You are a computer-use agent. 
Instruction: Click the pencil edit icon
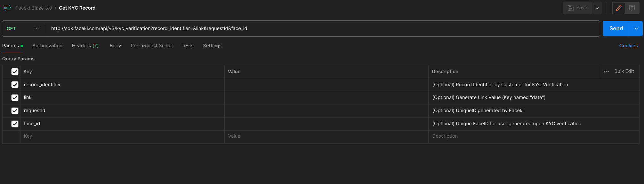pyautogui.click(x=619, y=8)
